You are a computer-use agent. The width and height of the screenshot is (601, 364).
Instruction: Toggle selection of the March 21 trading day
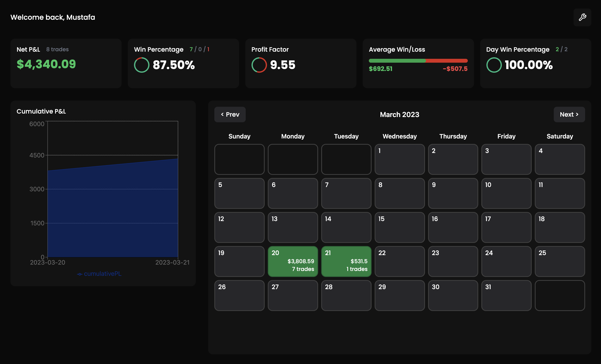346,261
